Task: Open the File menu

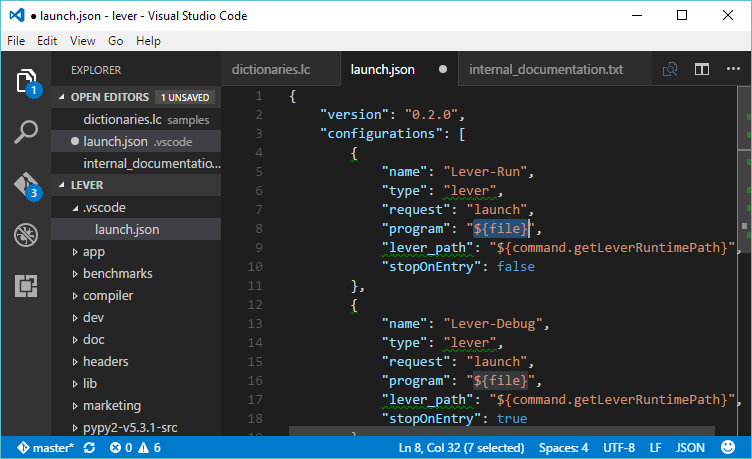Action: [x=16, y=41]
